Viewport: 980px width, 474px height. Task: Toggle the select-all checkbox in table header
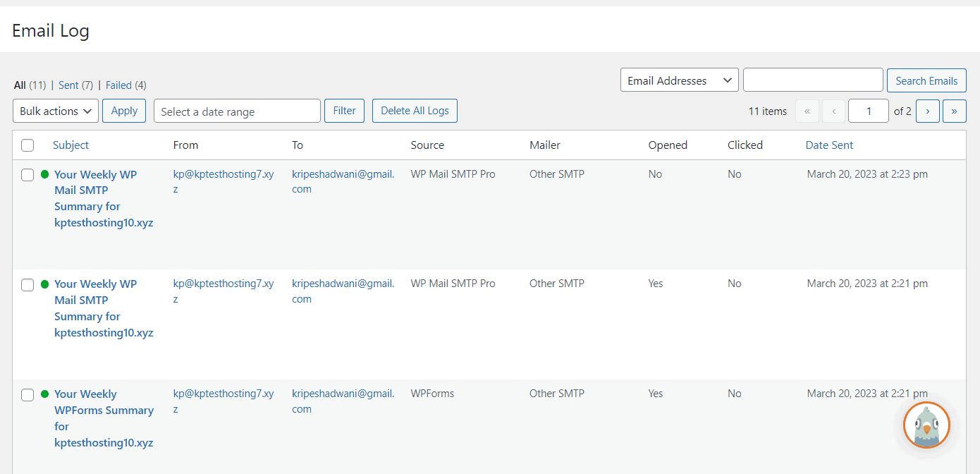click(x=27, y=145)
